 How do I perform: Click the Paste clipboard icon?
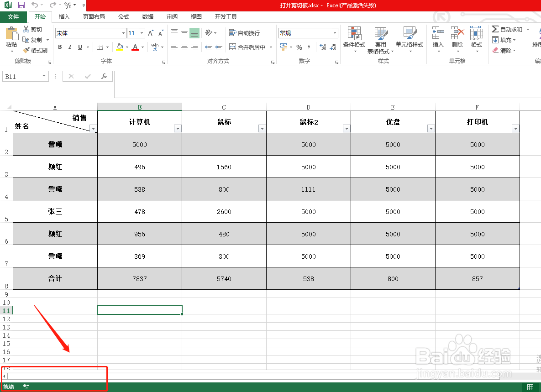pyautogui.click(x=11, y=34)
